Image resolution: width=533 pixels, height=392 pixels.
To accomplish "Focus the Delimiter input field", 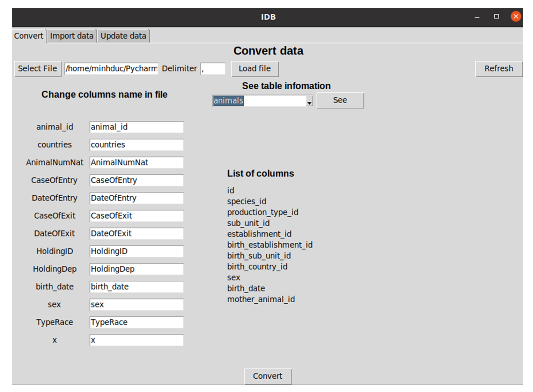I will pos(213,69).
